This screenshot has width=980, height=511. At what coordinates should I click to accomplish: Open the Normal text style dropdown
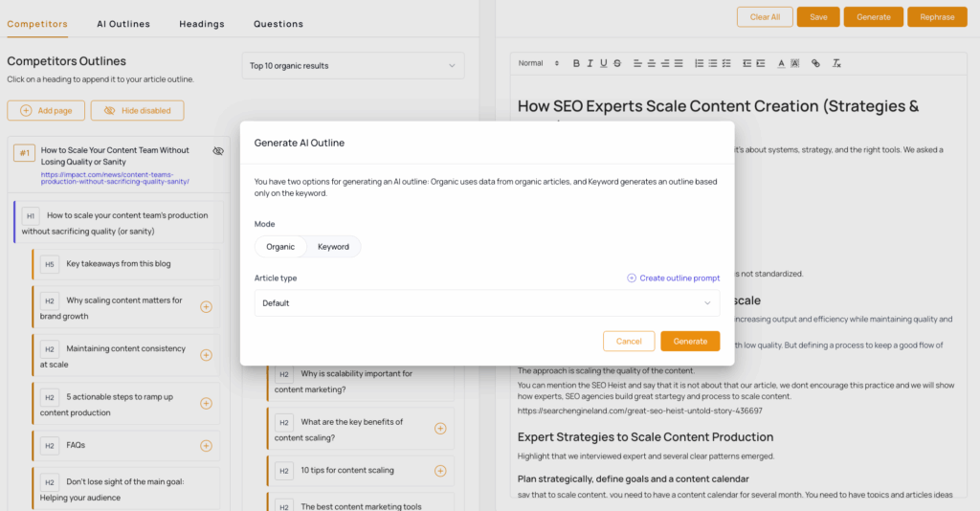point(538,63)
